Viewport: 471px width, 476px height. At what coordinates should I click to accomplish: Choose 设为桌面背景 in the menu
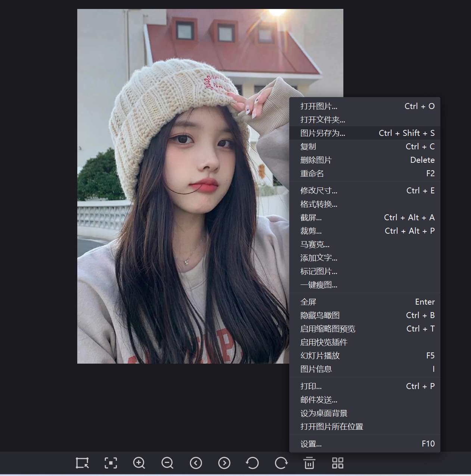point(365,413)
